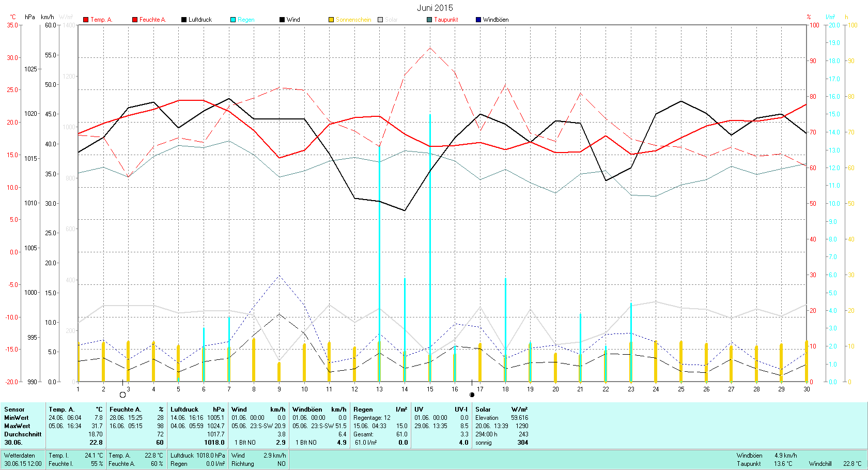Click the teal Taupunkt legend swatch

tap(429, 20)
